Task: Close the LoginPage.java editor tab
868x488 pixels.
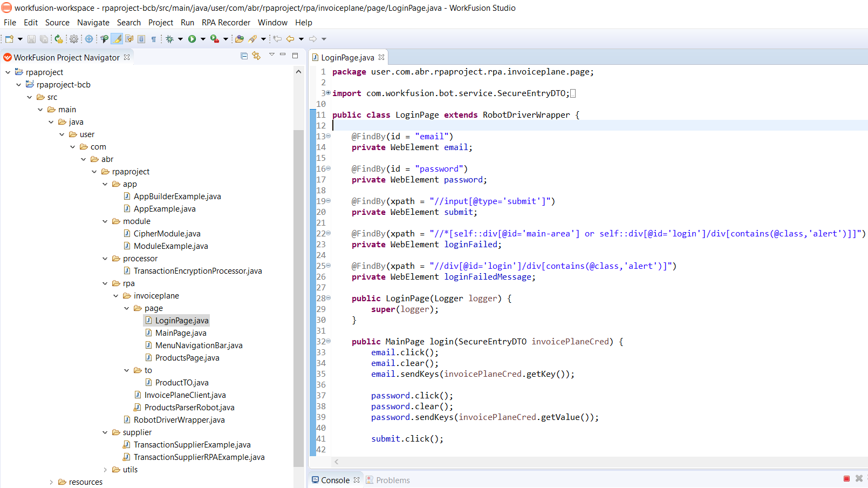Action: point(381,57)
